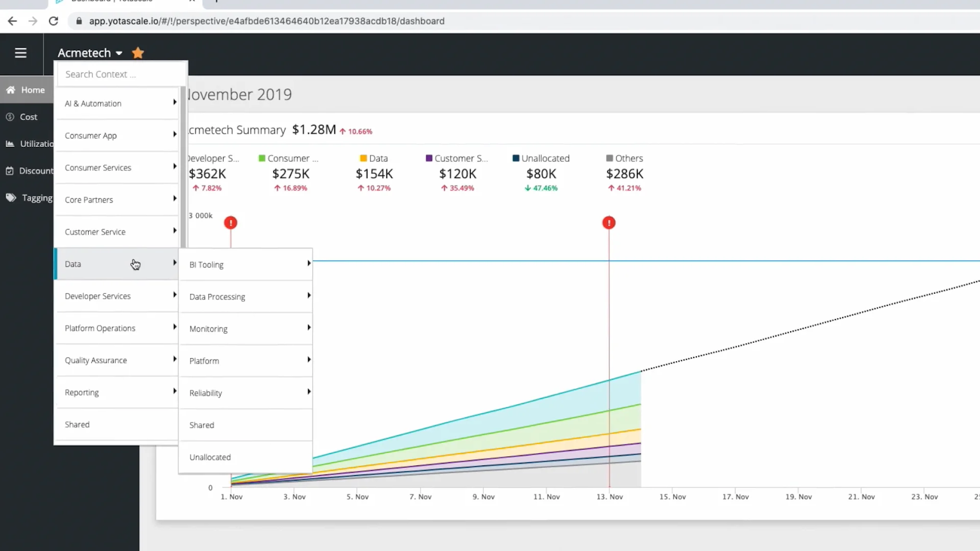Click the Search Context input field

coord(121,74)
